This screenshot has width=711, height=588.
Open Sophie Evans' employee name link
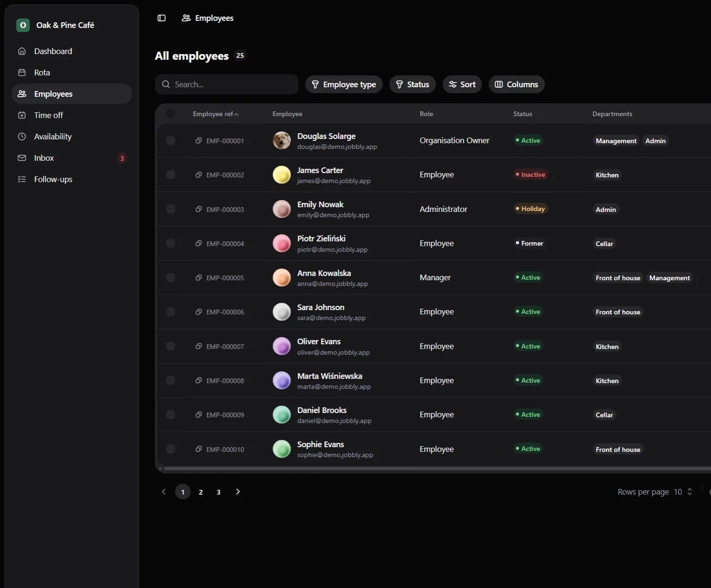click(x=320, y=444)
